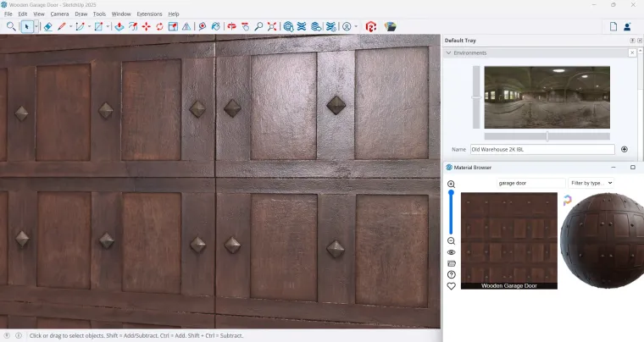Open the Paint Bucket tool
The image size is (644, 342).
(x=215, y=26)
